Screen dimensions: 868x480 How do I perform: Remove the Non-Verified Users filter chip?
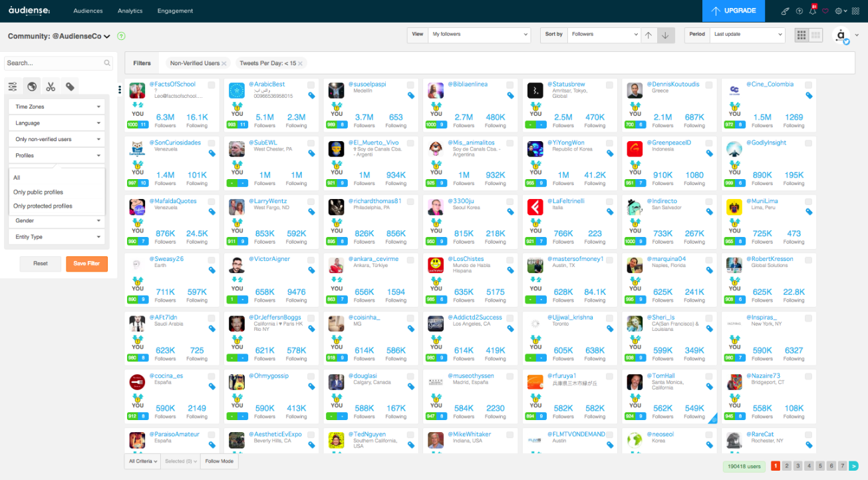click(224, 63)
